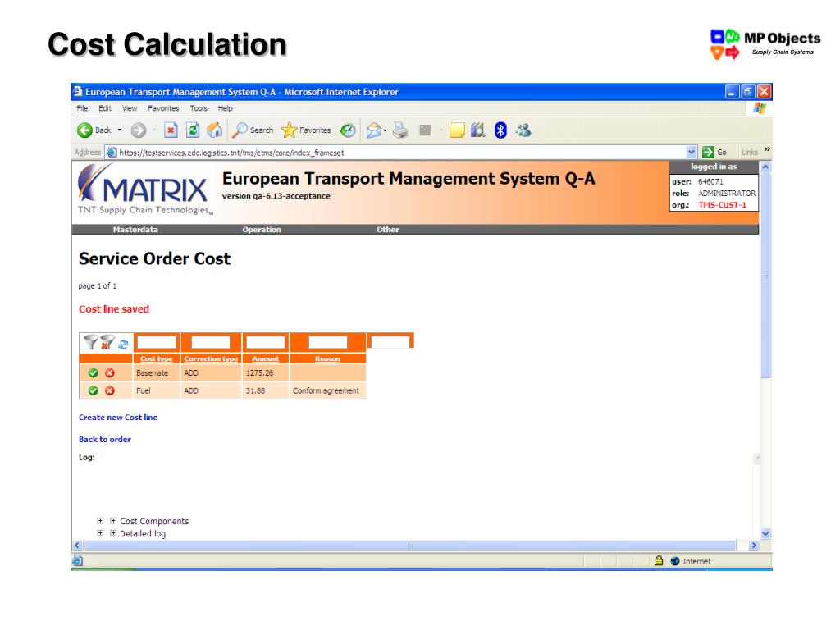Click the Back arrow icon in toolbar
The height and width of the screenshot is (630, 840).
(84, 130)
